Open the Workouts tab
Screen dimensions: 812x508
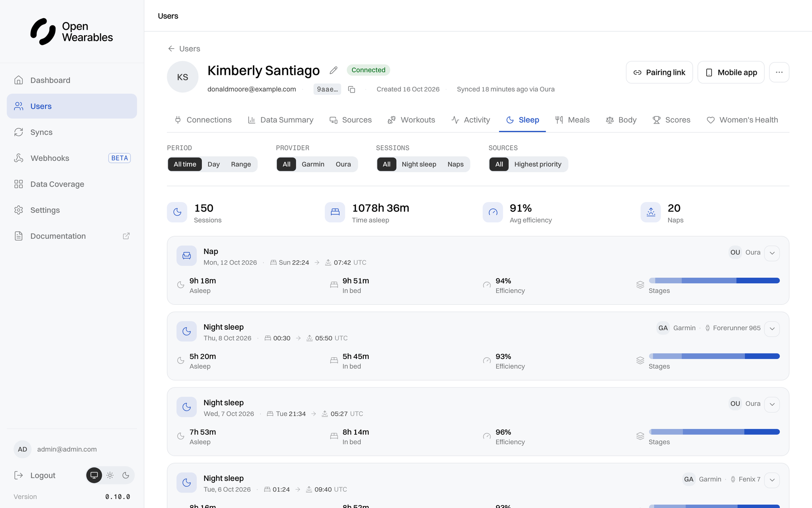[411, 120]
